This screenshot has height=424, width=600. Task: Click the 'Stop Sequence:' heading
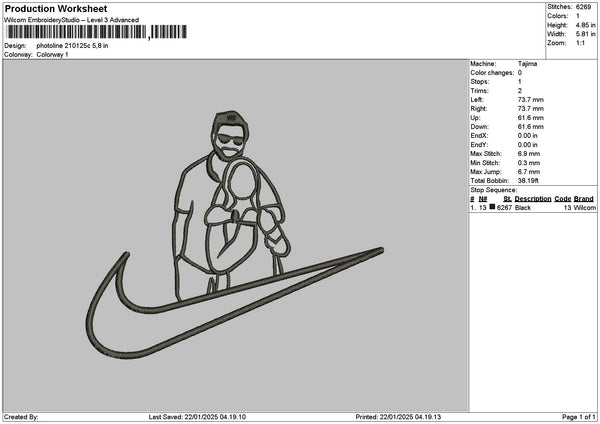click(494, 190)
